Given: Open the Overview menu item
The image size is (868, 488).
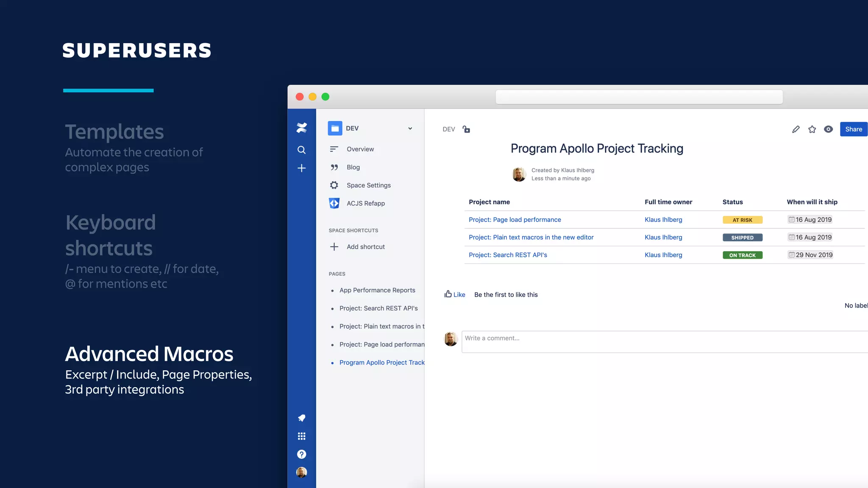Looking at the screenshot, I should coord(360,149).
